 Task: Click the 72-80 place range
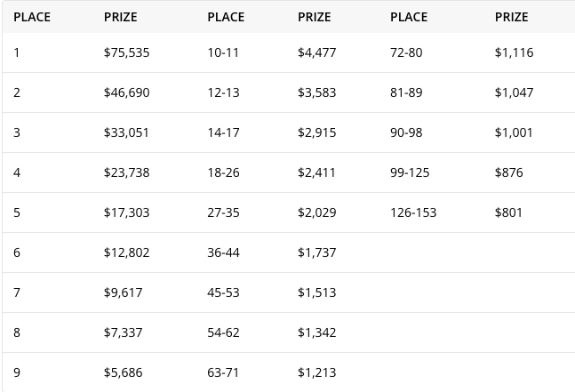406,52
